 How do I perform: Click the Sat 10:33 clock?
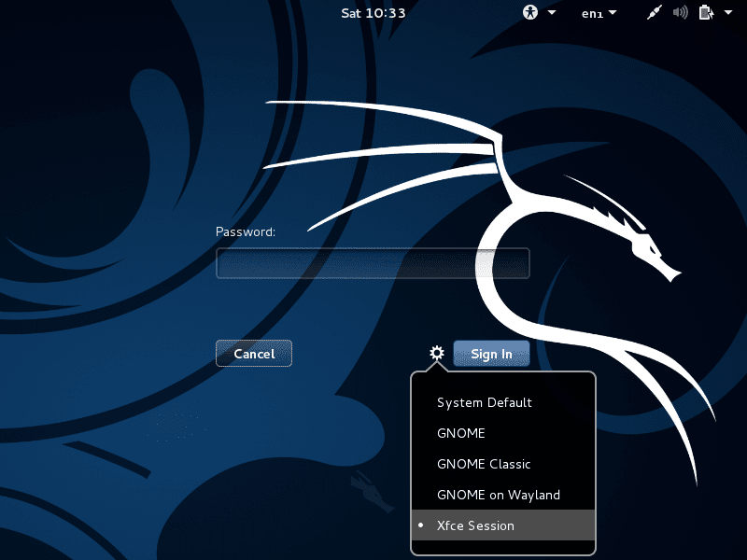pos(375,13)
